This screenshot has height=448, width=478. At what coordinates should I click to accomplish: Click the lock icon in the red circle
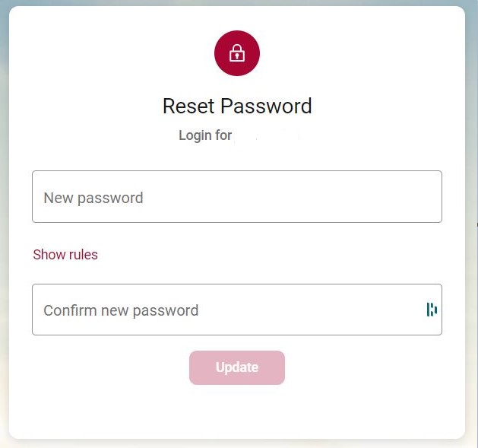237,53
